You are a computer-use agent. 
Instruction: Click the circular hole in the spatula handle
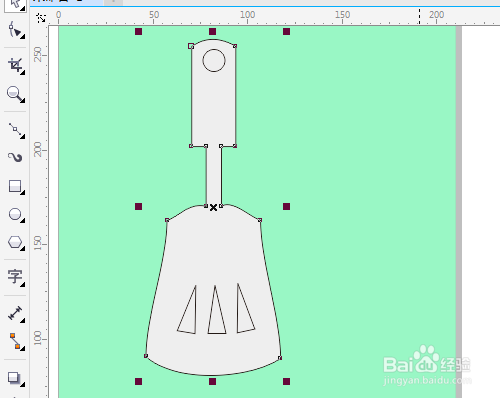point(214,60)
